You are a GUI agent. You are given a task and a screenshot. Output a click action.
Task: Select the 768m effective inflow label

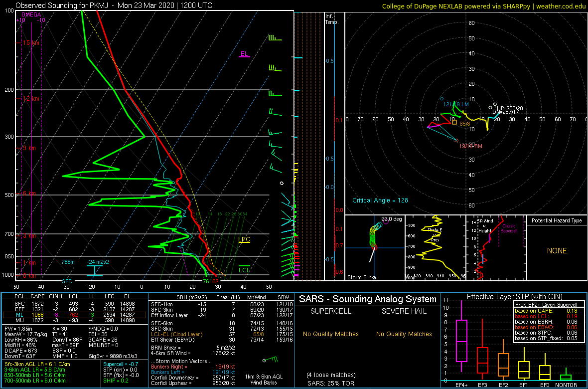68,262
